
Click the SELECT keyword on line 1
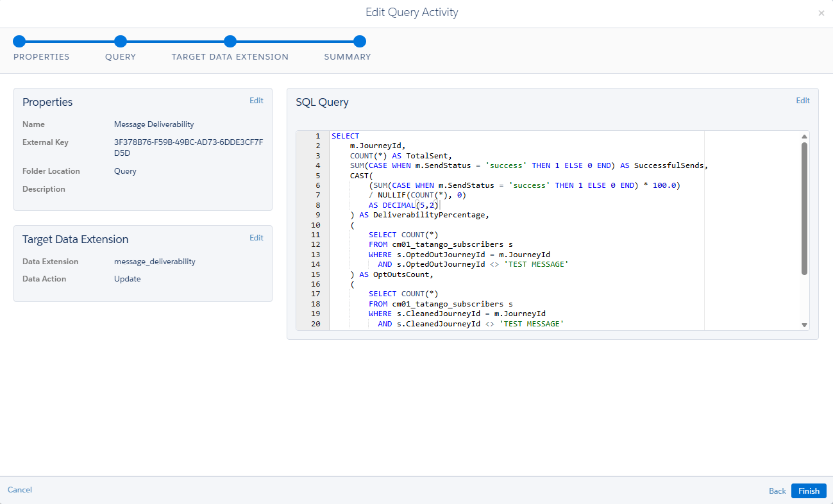click(x=346, y=136)
